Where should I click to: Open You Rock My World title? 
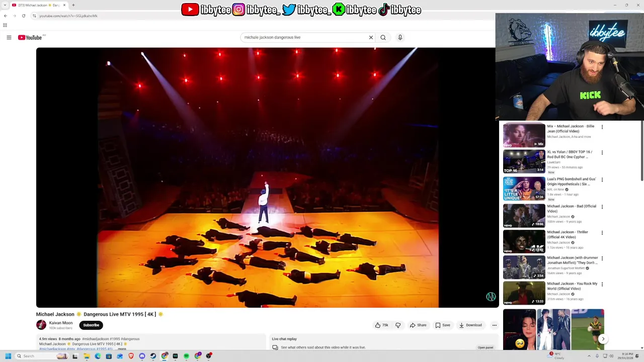[572, 286]
